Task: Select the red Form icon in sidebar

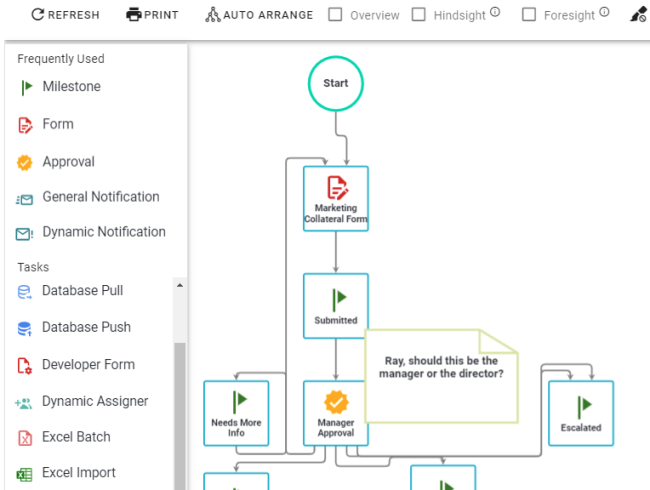Action: [25, 125]
